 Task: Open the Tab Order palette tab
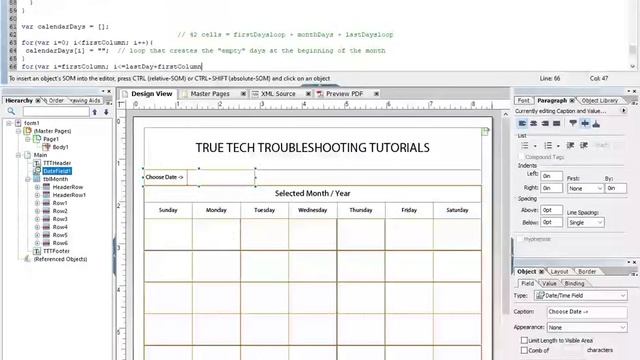(56, 100)
